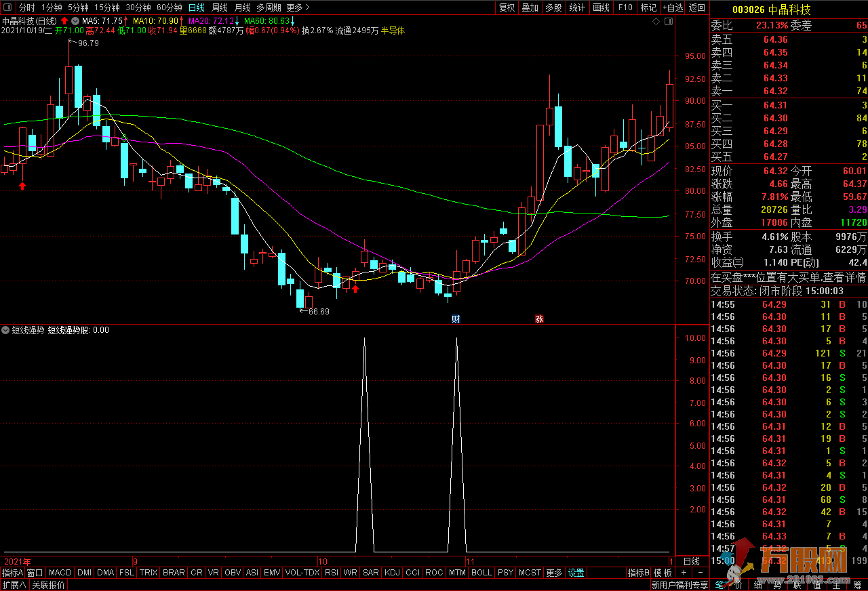Click the window layout icon in chart corner
The image size is (868, 591).
click(668, 22)
